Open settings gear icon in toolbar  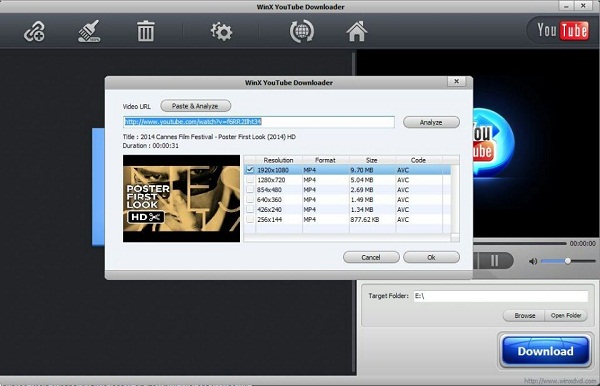tap(222, 31)
